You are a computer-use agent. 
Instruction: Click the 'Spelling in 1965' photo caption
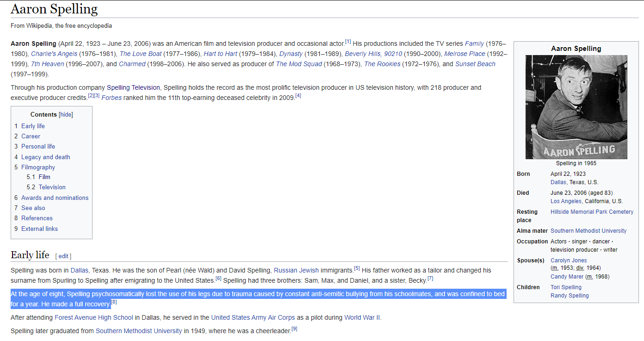[576, 163]
